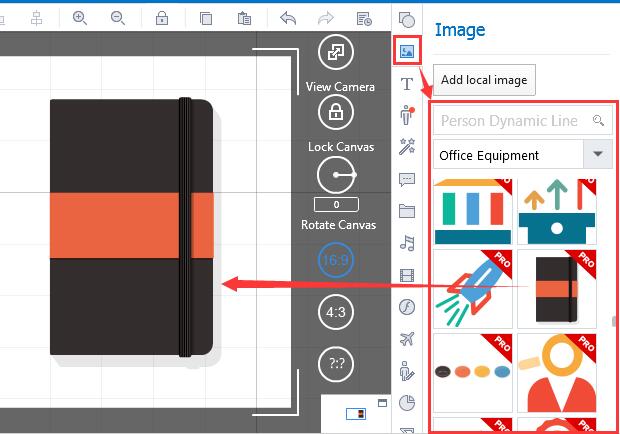620x434 pixels.
Task: Open the person writing icon
Action: tap(407, 371)
